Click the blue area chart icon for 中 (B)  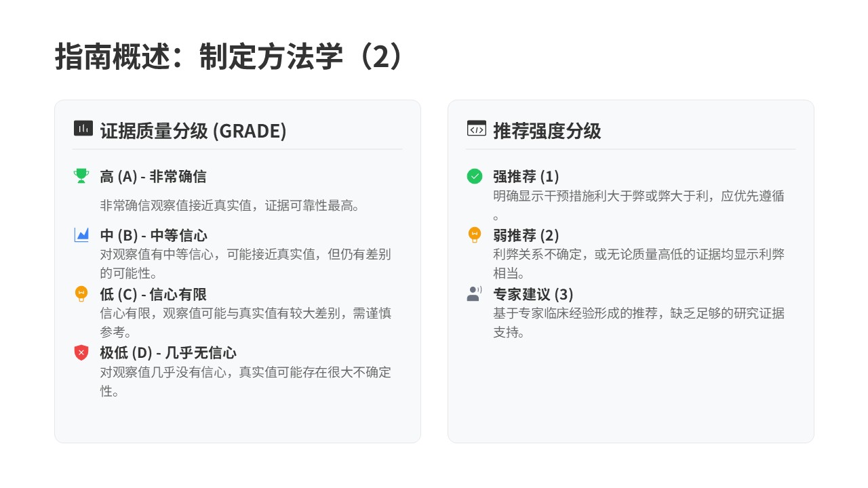81,235
